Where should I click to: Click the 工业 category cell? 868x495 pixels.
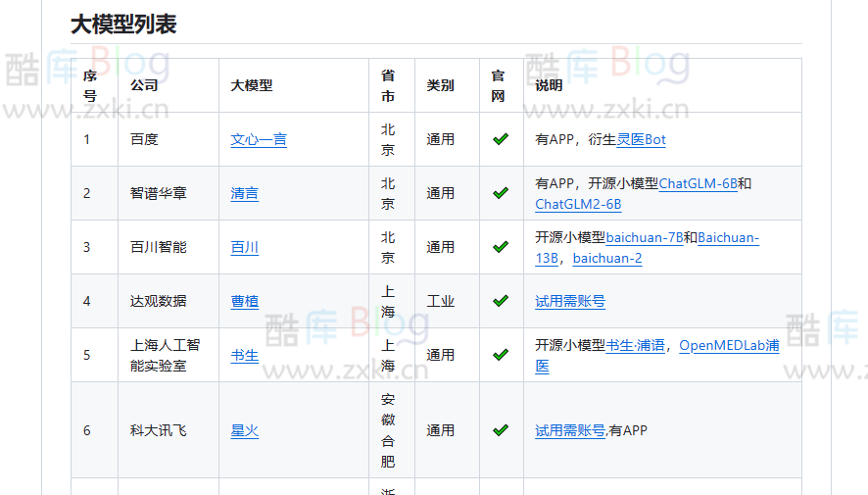click(x=447, y=301)
